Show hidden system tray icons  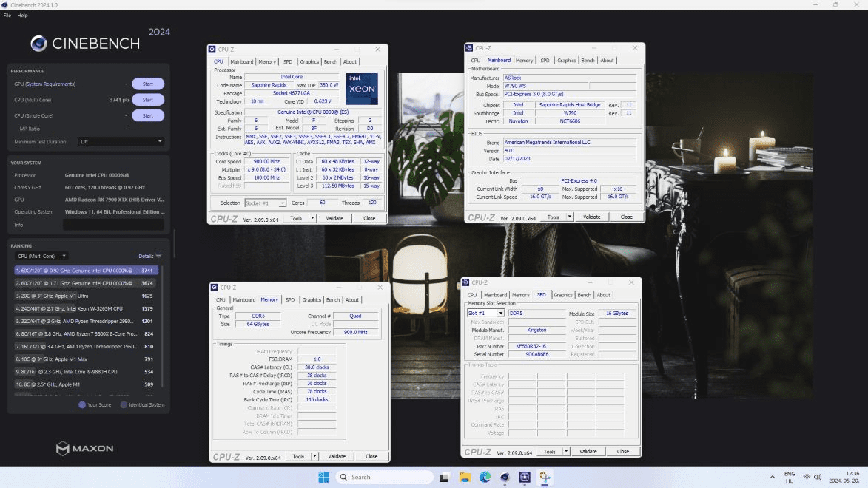[773, 477]
